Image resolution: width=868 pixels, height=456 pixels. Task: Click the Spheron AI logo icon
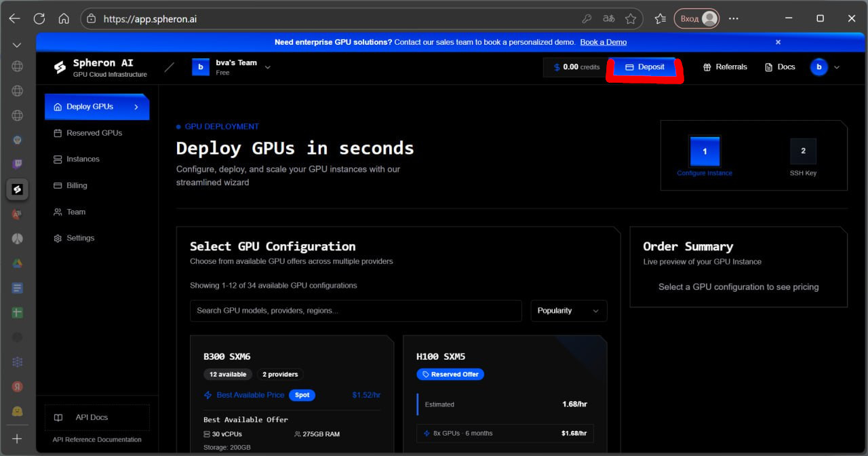[60, 67]
